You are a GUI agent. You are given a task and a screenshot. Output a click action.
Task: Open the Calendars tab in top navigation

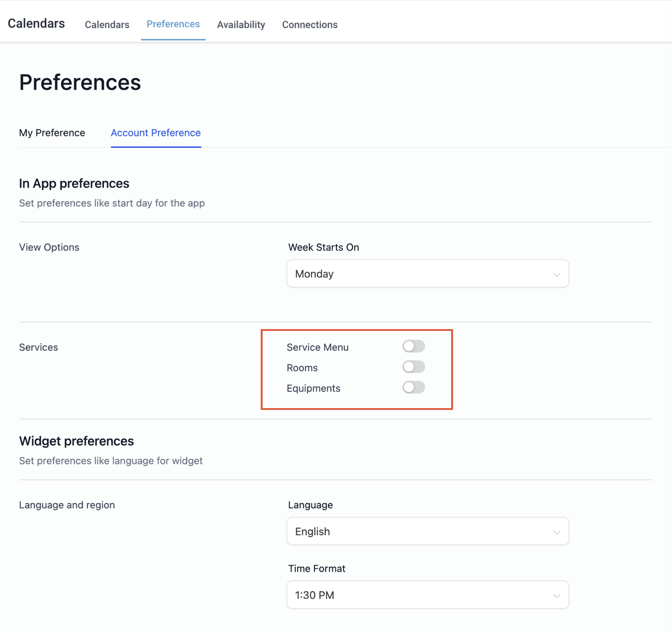click(107, 25)
